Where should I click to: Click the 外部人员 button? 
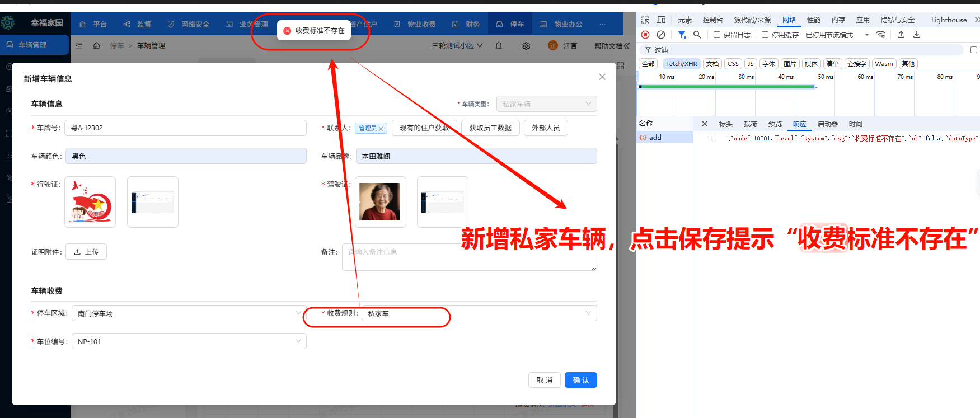pos(546,128)
